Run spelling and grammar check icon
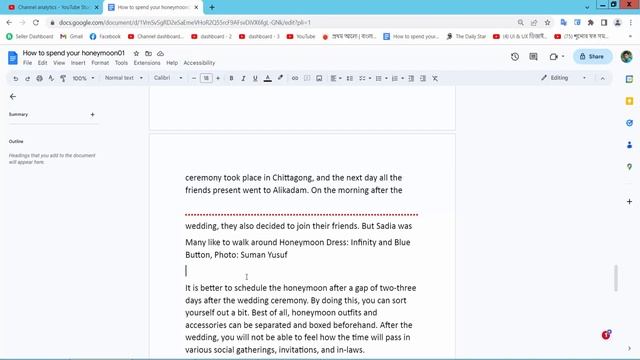 [x=51, y=78]
